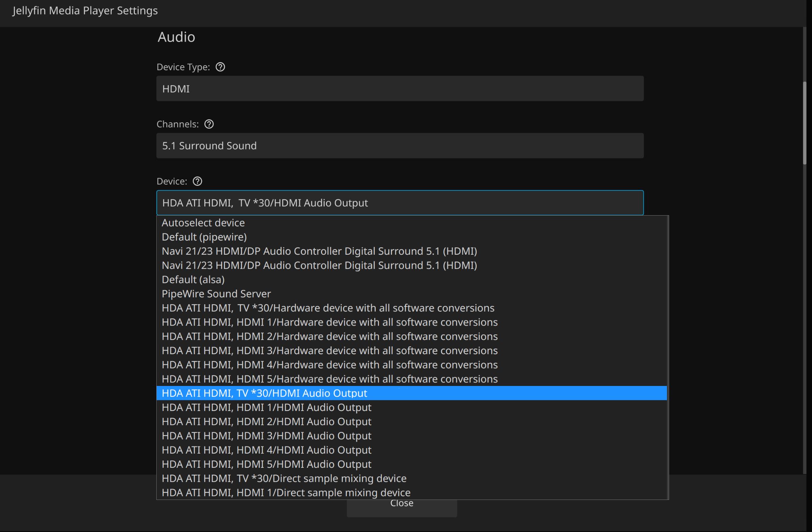The height and width of the screenshot is (532, 812).
Task: Choose TV *30/Hardware device with software conversions
Action: (x=328, y=308)
